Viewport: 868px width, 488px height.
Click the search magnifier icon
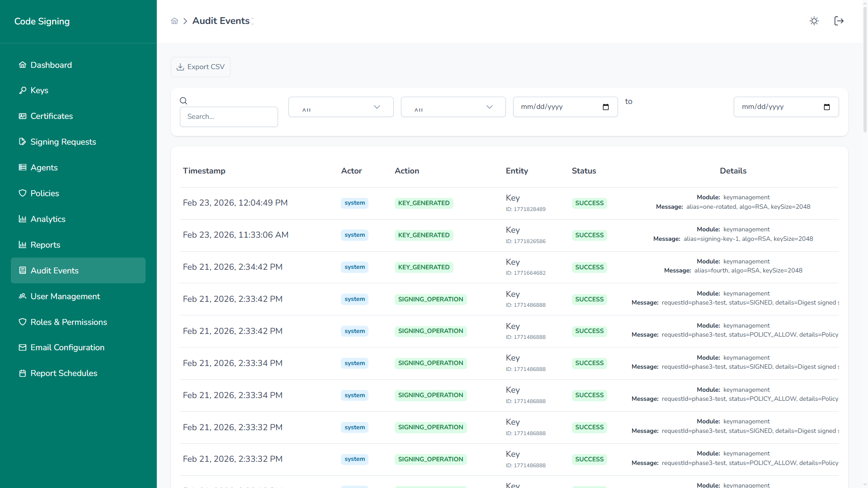(x=184, y=100)
